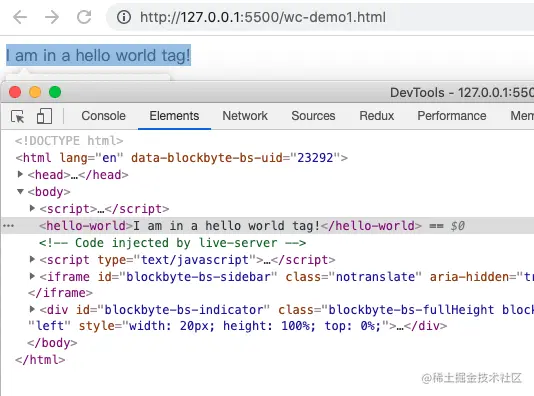Screen dimensions: 534x396
Task: Open the Sources tab
Action: pyautogui.click(x=313, y=116)
